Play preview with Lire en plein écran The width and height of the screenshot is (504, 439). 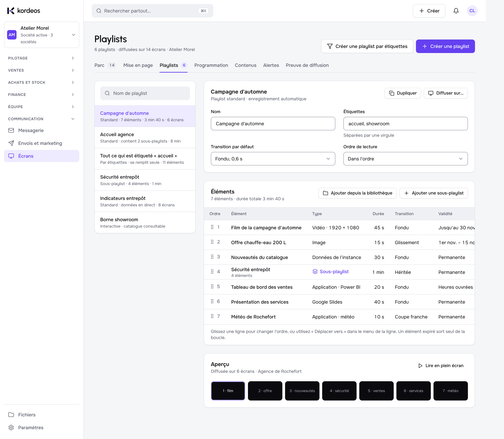441,366
